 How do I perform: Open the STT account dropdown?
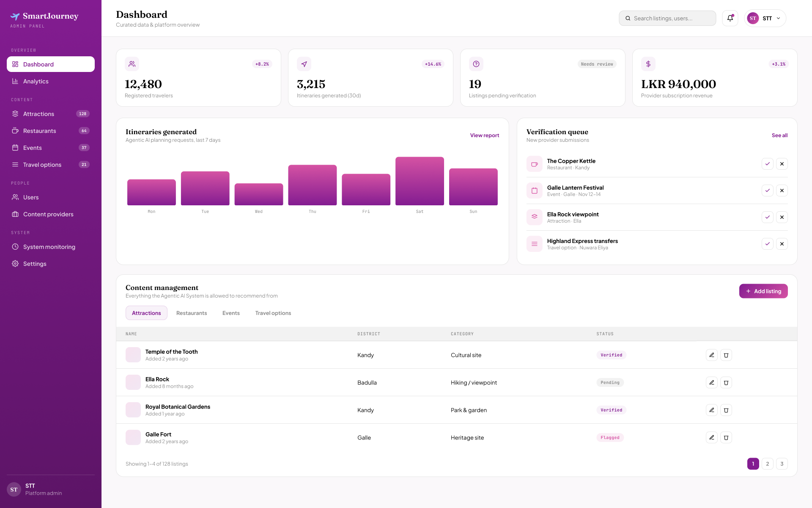[765, 18]
